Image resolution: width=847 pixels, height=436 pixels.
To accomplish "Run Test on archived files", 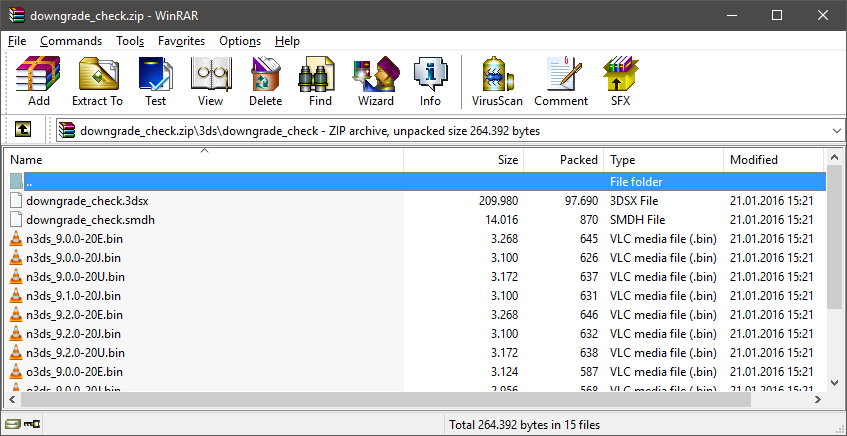I will click(155, 81).
